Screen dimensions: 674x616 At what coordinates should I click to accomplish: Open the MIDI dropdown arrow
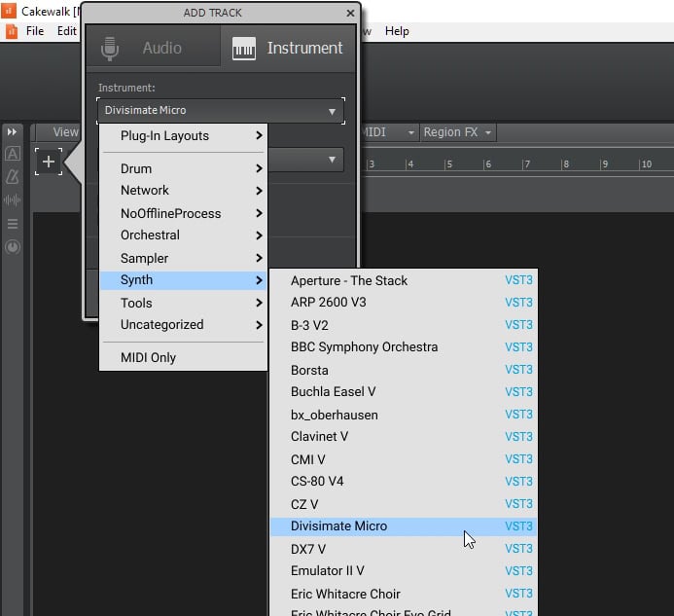click(411, 132)
